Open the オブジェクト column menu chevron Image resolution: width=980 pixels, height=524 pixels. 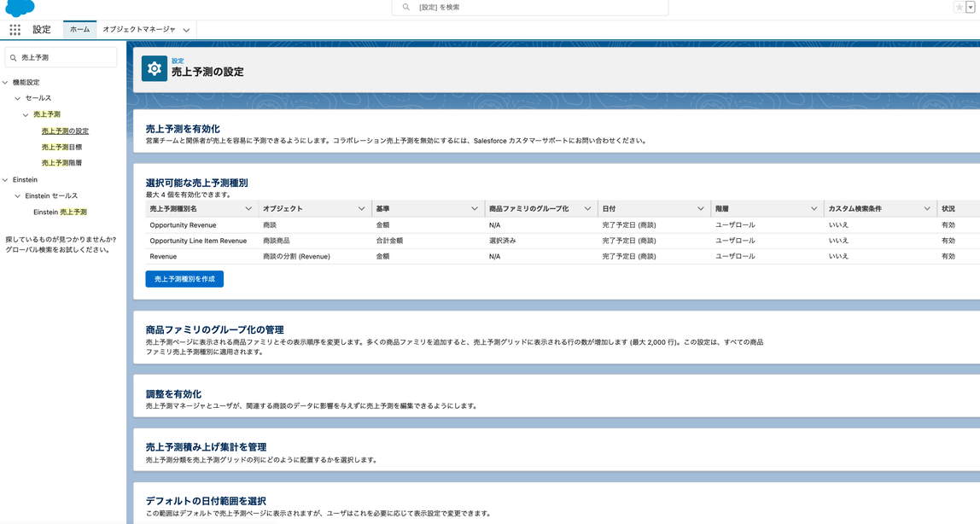pyautogui.click(x=361, y=208)
